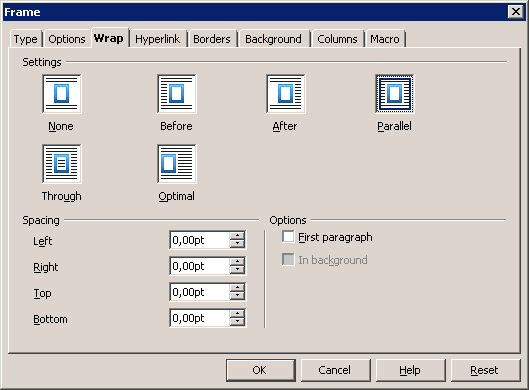Image resolution: width=529 pixels, height=390 pixels.
Task: Increase Top spacing with up arrow
Action: (x=238, y=287)
